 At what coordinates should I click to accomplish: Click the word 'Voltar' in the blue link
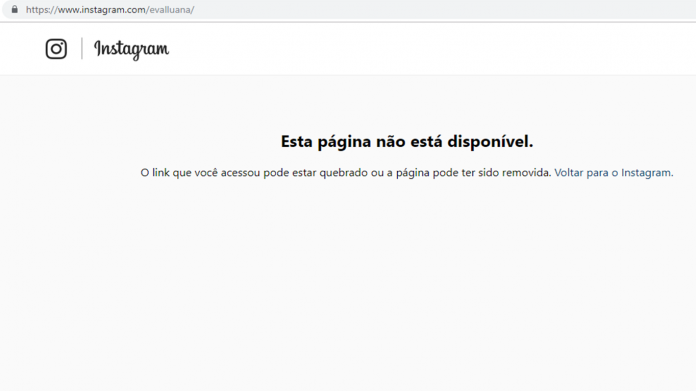(569, 173)
